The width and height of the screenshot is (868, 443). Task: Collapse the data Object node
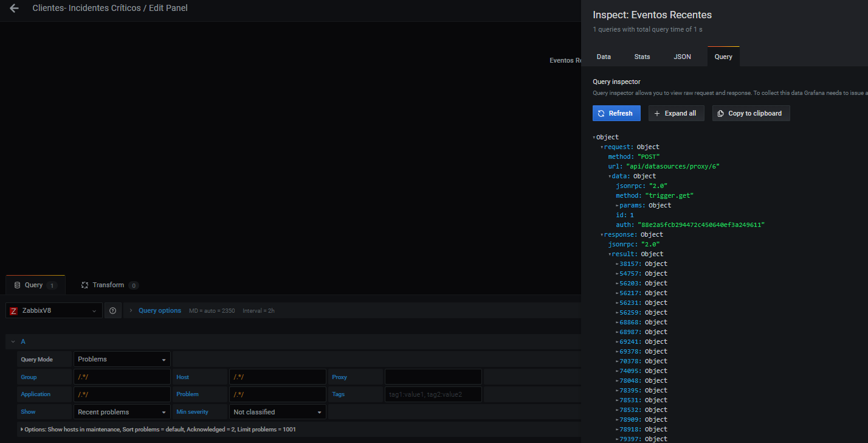pos(610,176)
